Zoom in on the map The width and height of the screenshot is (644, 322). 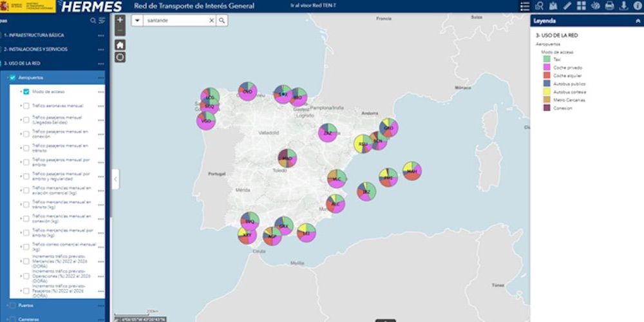[x=120, y=20]
